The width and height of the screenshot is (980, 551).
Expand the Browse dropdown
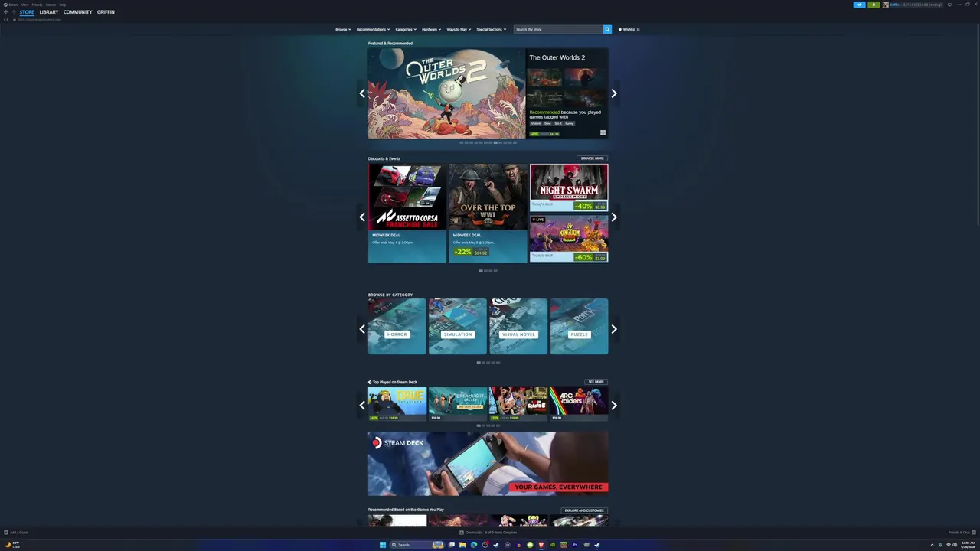coord(343,29)
